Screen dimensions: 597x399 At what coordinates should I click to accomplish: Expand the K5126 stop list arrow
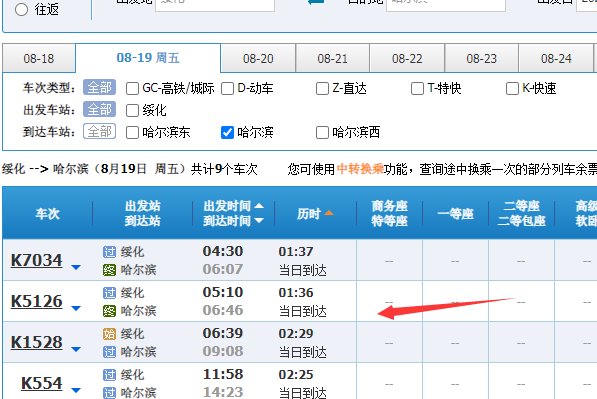76,308
